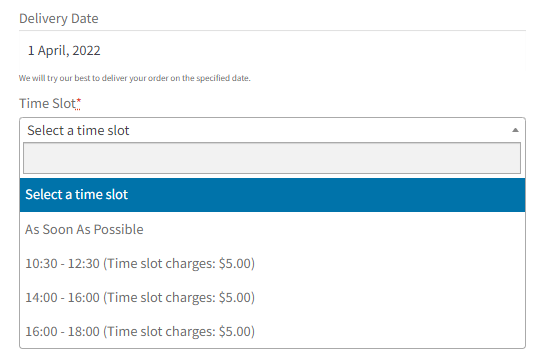Pick the 14:00 - 16:00 time slot
Viewport: 554px width, 364px height.
[272, 297]
